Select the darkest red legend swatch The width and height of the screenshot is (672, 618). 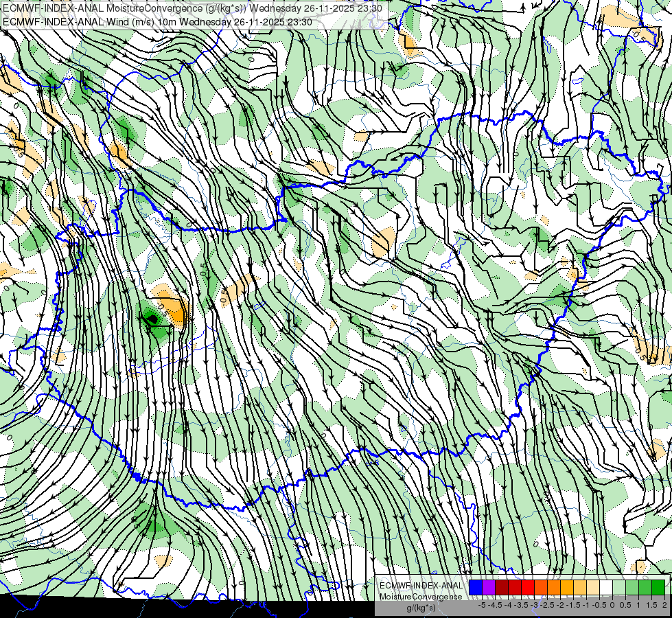coord(502,587)
